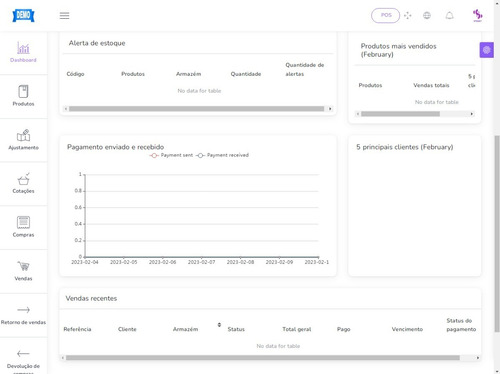The width and height of the screenshot is (500, 374).
Task: Click the 2023-02-04 chart axis label
Action: [85, 262]
